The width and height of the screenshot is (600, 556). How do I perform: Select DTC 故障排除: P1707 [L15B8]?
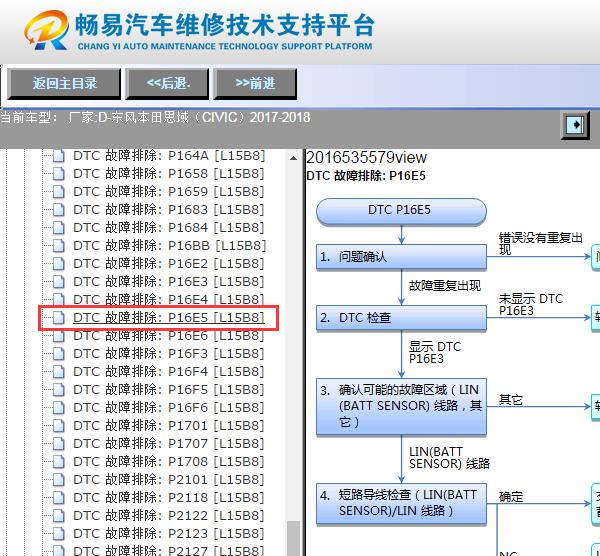[169, 443]
